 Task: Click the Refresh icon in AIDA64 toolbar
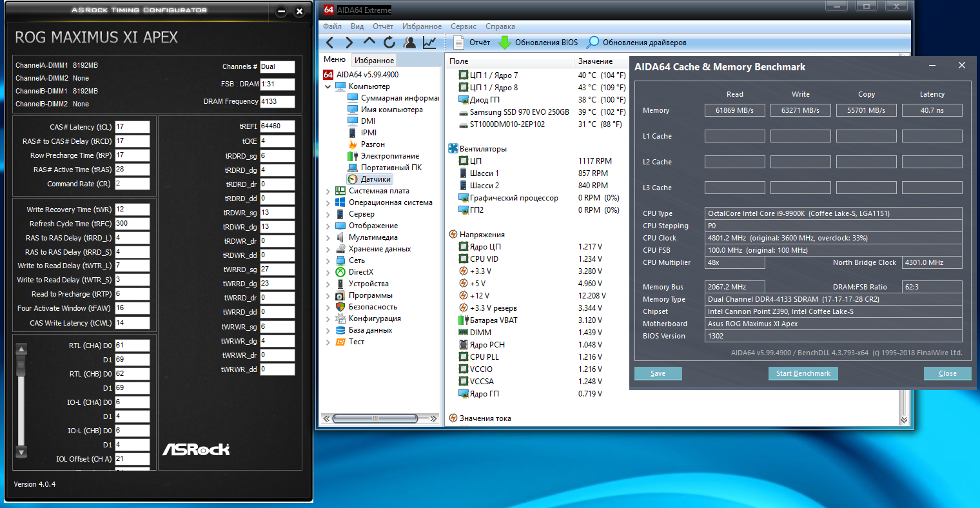click(x=389, y=43)
